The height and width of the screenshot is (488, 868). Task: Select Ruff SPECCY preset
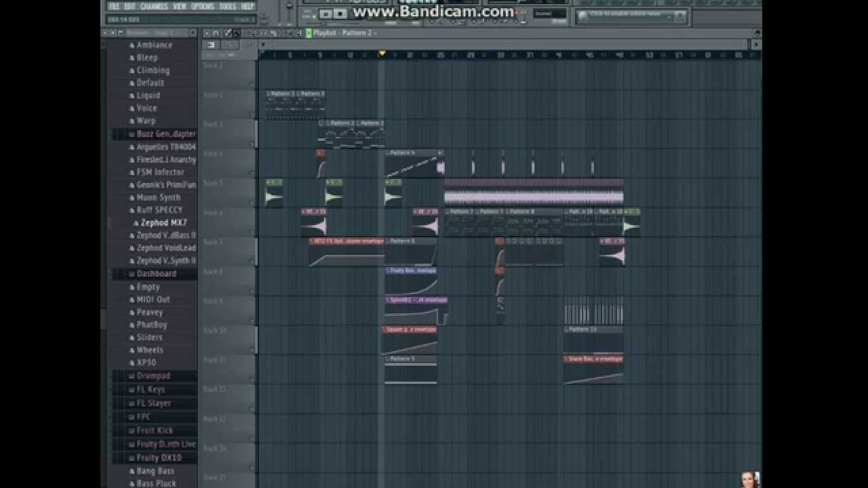[x=159, y=210]
